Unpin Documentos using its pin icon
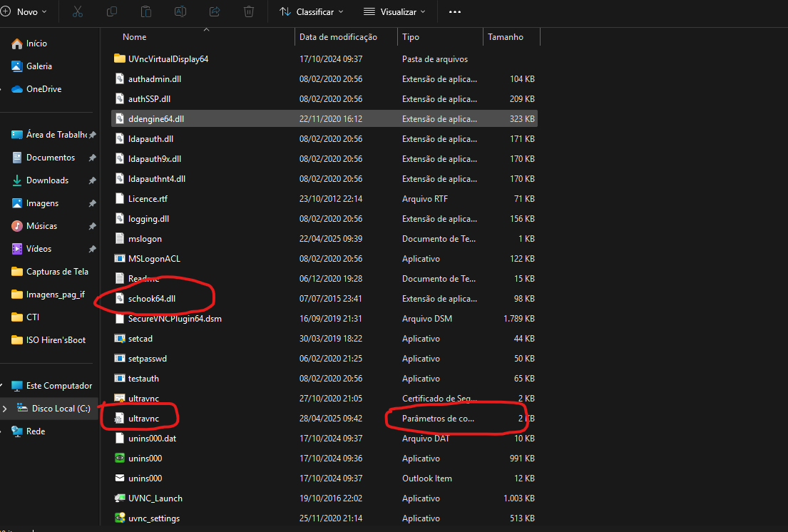This screenshot has width=788, height=532. tap(92, 158)
